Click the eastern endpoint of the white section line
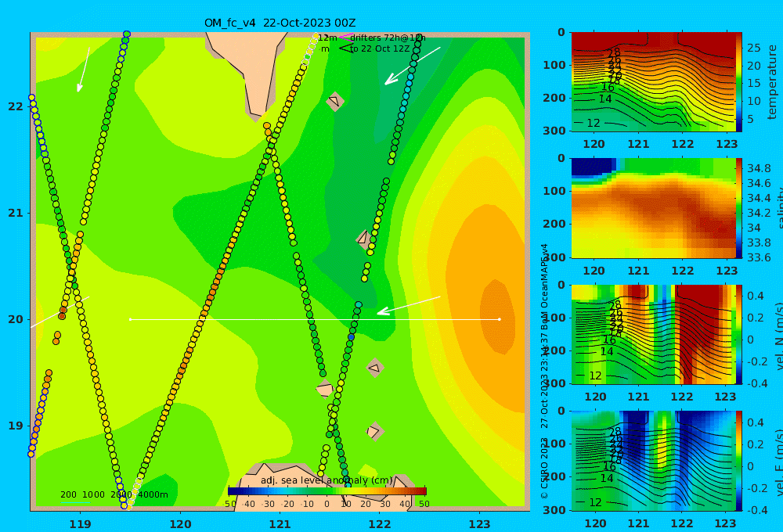The width and height of the screenshot is (783, 532). tap(500, 319)
